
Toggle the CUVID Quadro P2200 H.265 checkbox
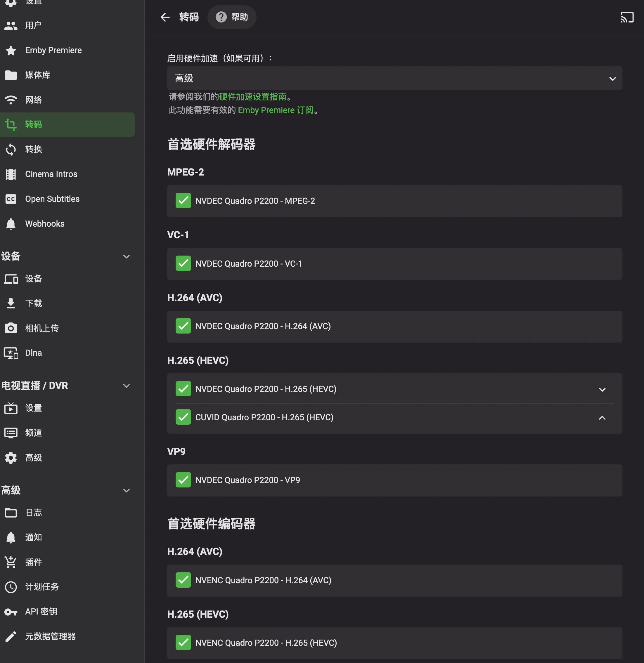pos(183,417)
